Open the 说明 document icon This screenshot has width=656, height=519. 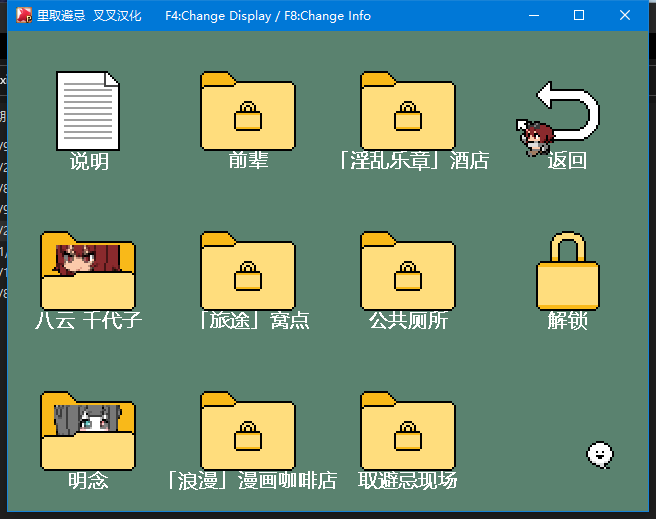(x=88, y=111)
